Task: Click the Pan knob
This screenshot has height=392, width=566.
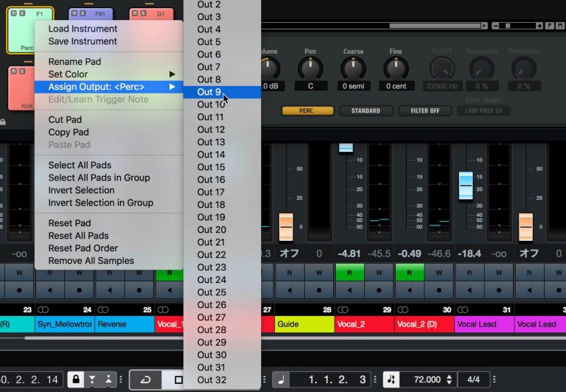Action: click(x=310, y=69)
